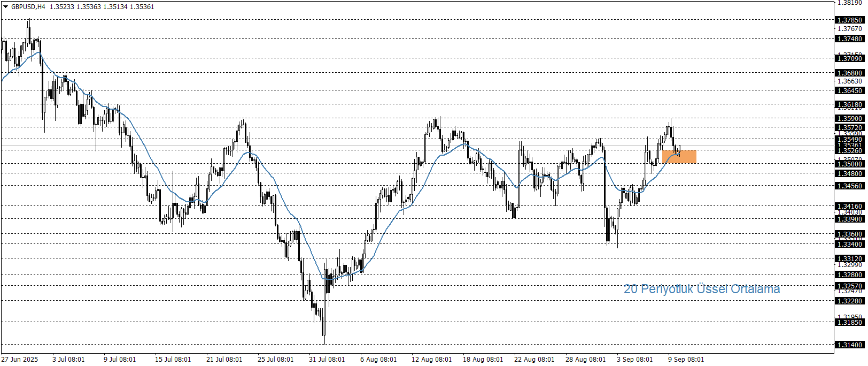This screenshot has width=868, height=366.
Task: Click the GBPUSD,H4 symbol title text
Action: (28, 7)
